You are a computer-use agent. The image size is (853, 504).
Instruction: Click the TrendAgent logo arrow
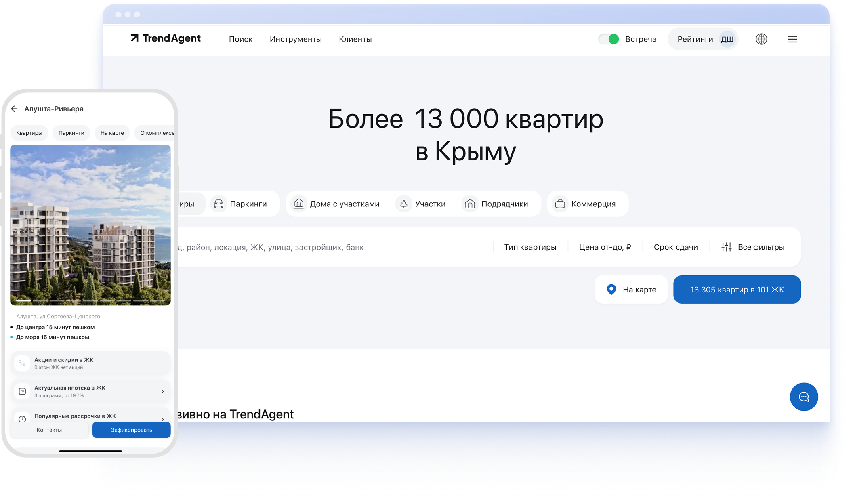(x=134, y=38)
